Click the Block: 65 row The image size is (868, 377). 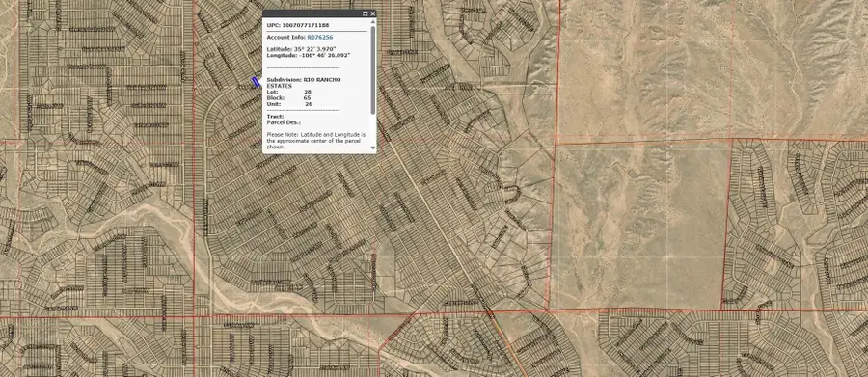coord(289,98)
